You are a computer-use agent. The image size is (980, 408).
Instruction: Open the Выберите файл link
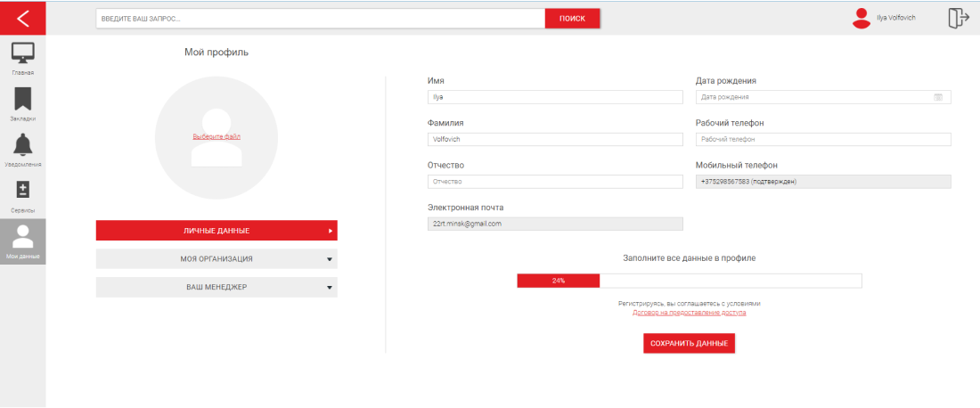pyautogui.click(x=216, y=136)
